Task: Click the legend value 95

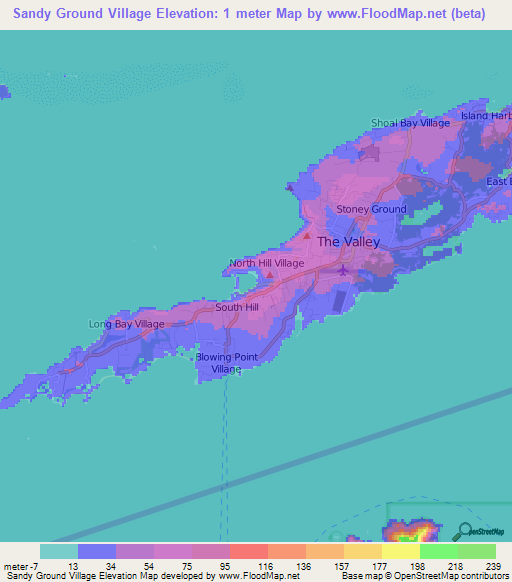Action: (x=225, y=567)
